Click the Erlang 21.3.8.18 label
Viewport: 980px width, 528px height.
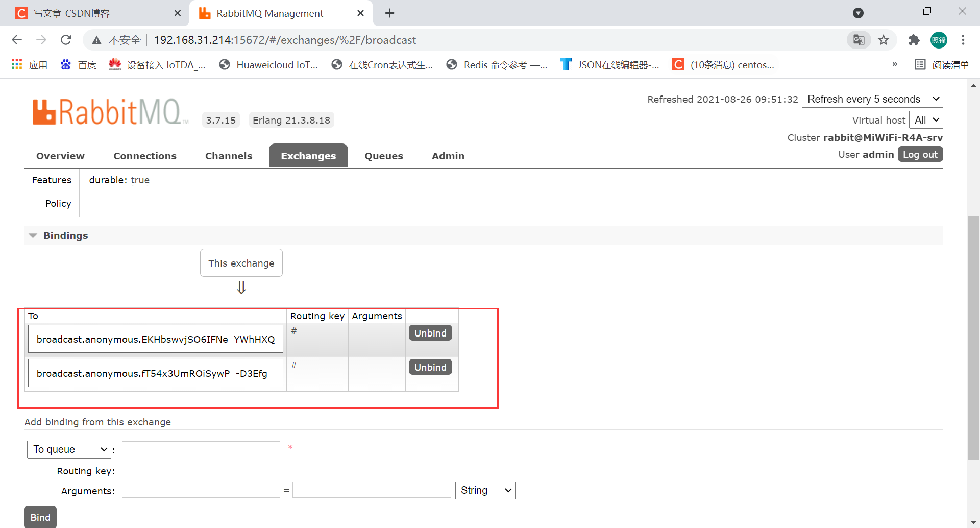pos(291,120)
